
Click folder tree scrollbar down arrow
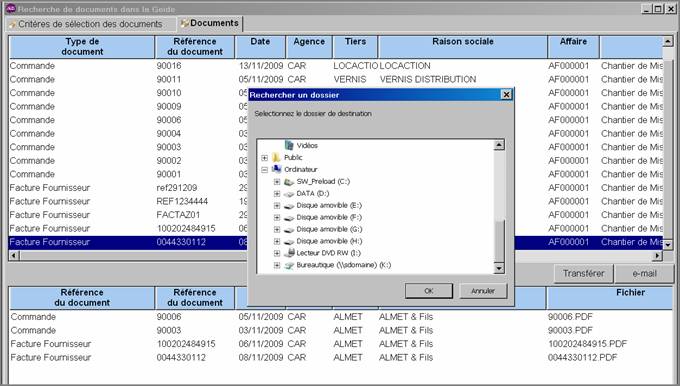[x=499, y=269]
